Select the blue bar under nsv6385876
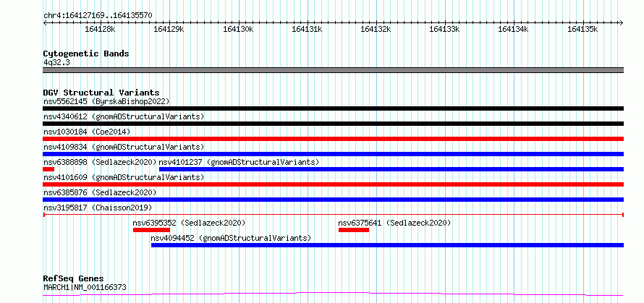Image resolution: width=644 pixels, height=303 pixels. pyautogui.click(x=333, y=200)
